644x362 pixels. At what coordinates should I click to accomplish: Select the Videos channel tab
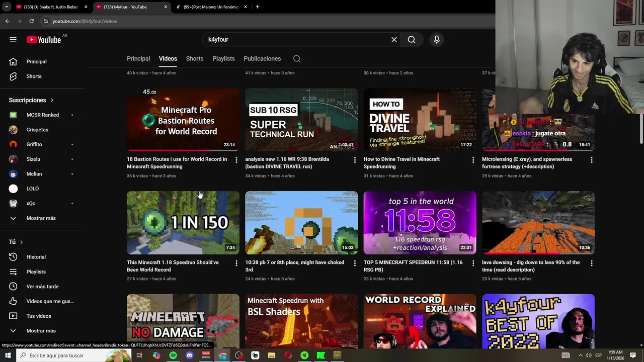click(168, 59)
